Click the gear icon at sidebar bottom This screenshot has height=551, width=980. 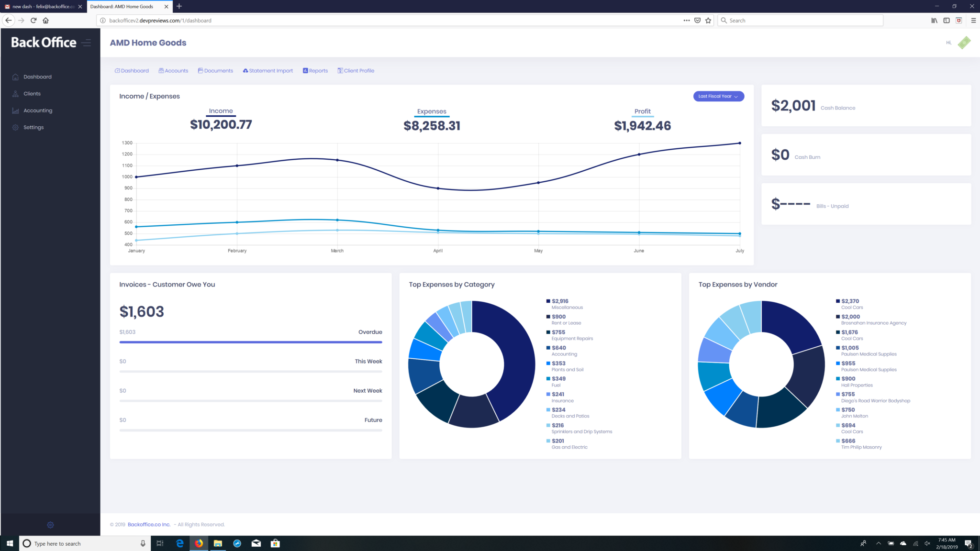(50, 525)
